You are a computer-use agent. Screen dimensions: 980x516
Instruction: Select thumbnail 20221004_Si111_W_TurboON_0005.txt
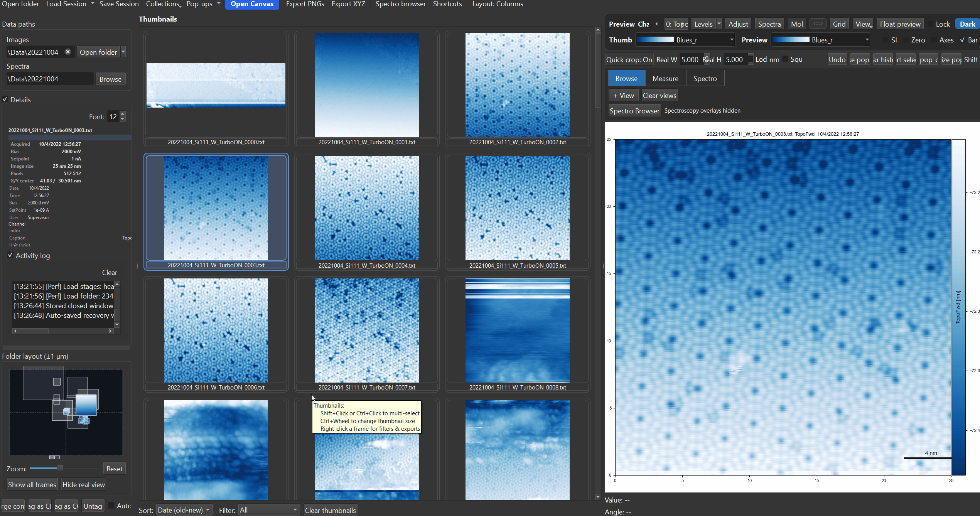tap(517, 207)
